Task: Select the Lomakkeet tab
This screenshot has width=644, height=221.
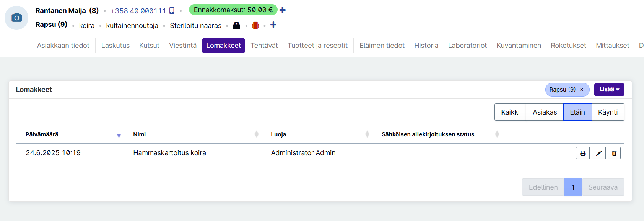Action: (x=223, y=46)
